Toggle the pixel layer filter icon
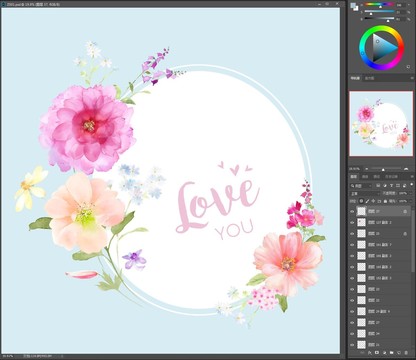Viewport: 416px width, 360px height. point(378,186)
